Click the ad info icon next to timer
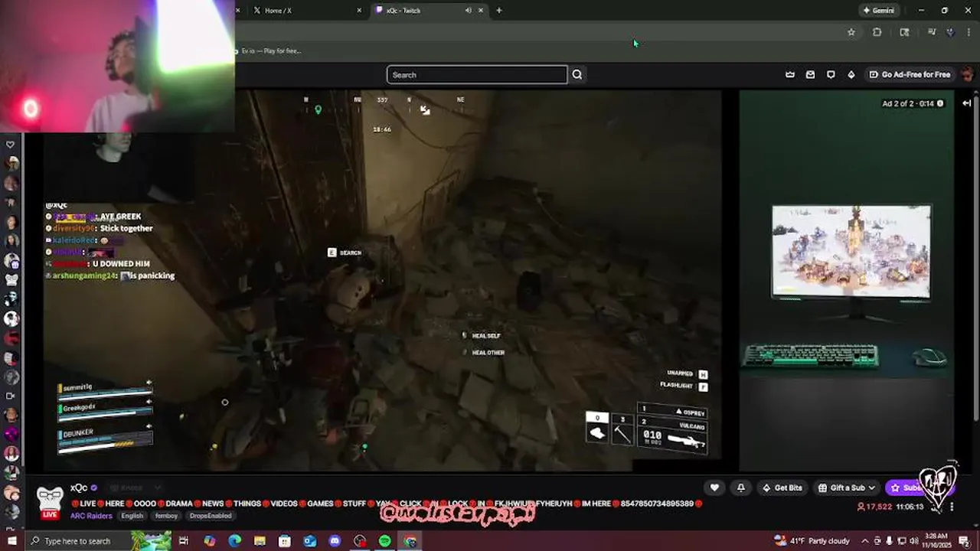The image size is (980, 551). pos(940,103)
